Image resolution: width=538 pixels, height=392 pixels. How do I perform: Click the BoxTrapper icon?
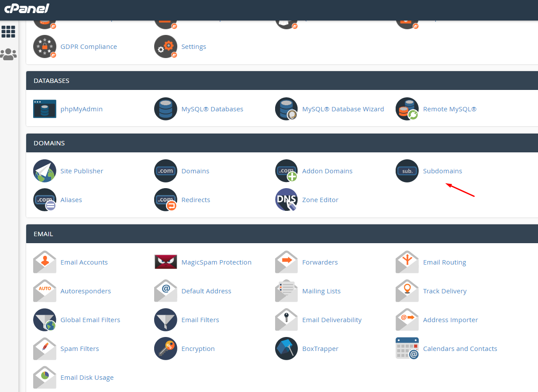[286, 348]
